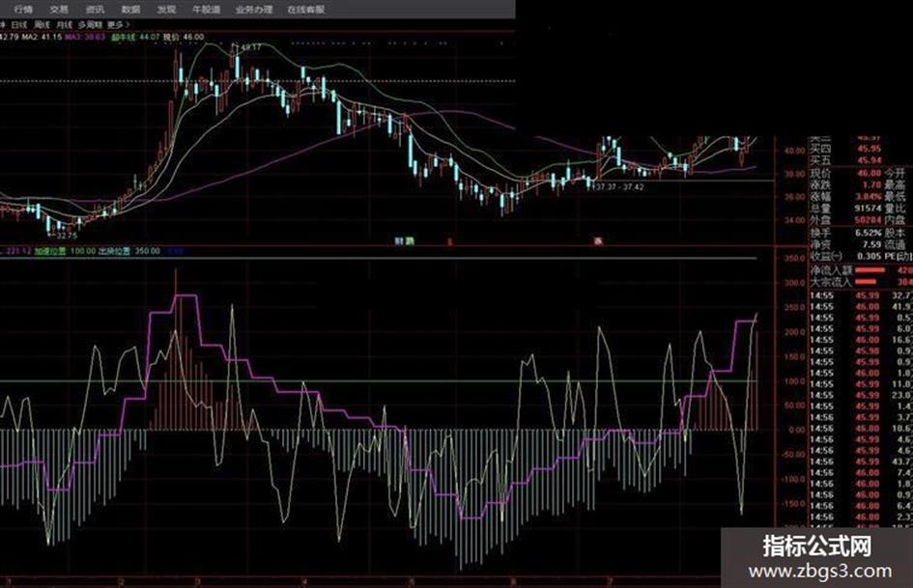Switch chart to 日线 period

pyautogui.click(x=19, y=25)
